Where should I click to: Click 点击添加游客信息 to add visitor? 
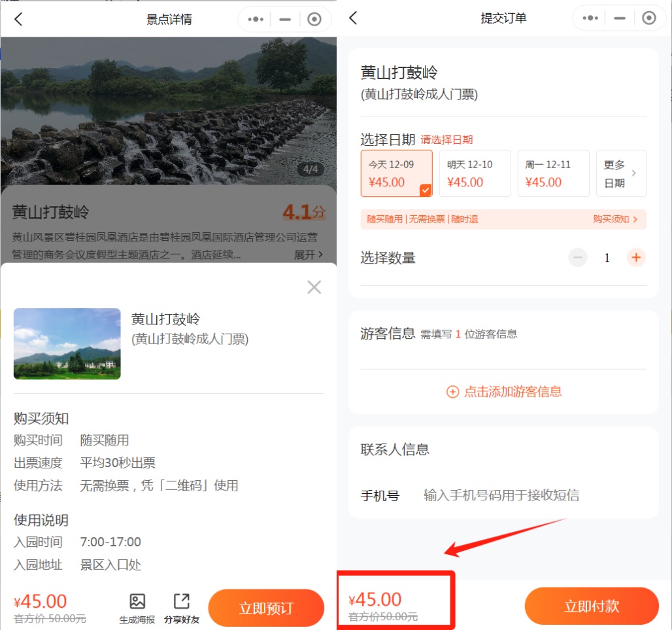coord(504,392)
